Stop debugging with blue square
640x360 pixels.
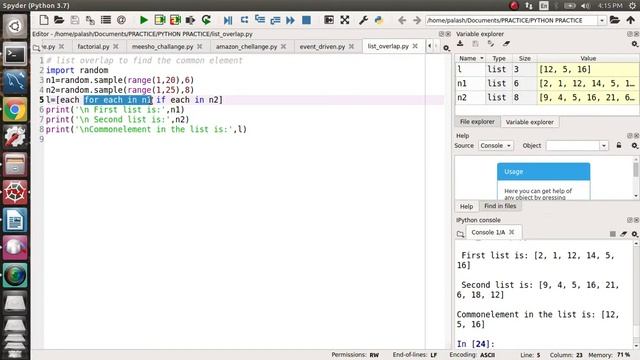coord(306,20)
